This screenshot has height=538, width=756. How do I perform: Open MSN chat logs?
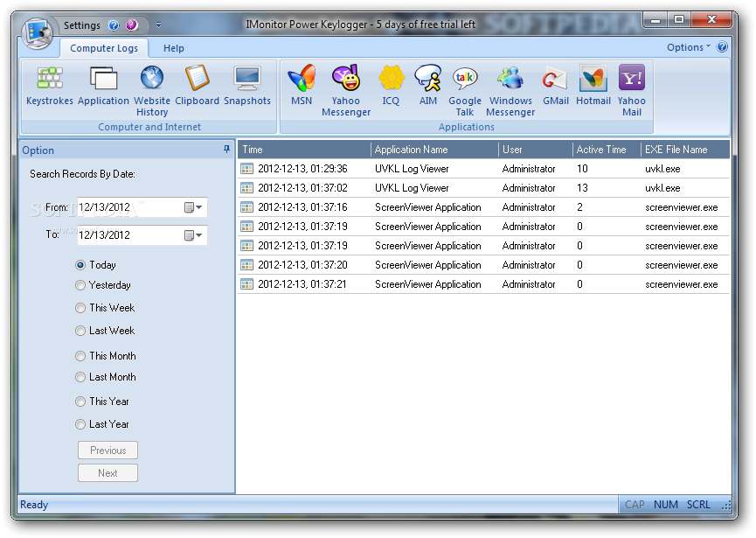pyautogui.click(x=302, y=86)
